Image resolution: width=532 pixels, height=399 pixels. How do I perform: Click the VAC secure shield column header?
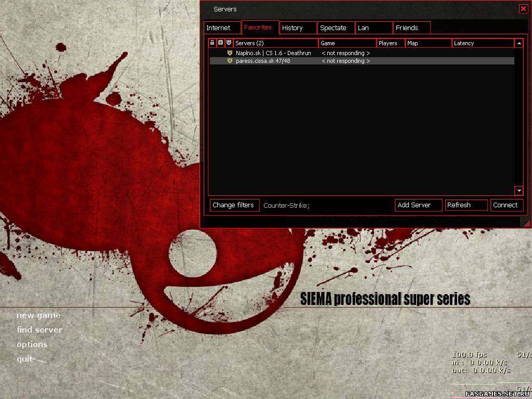[229, 43]
